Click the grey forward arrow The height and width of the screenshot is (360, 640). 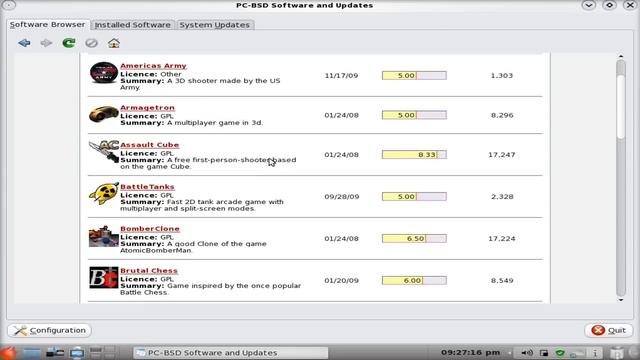[47, 43]
